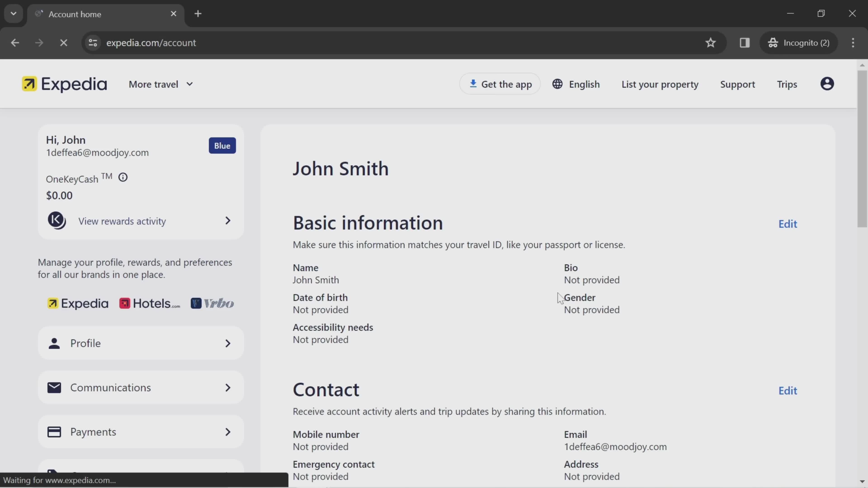
Task: Stop loading the page
Action: 64,43
